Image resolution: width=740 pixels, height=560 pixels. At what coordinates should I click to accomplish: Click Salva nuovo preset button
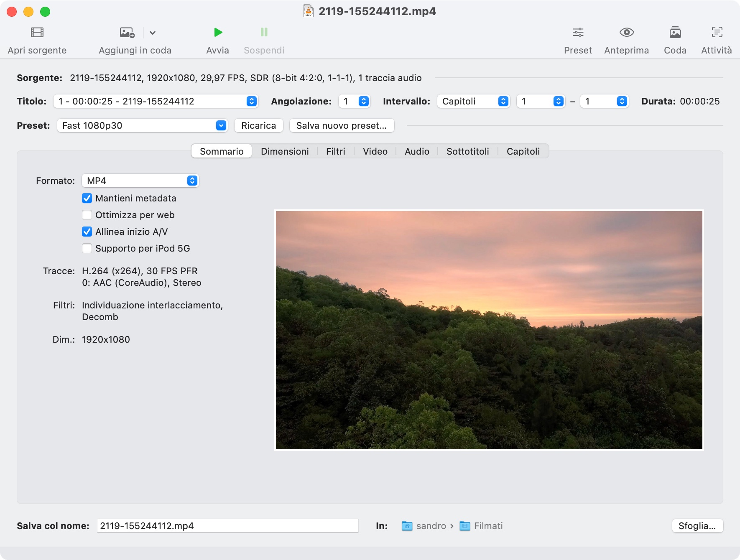342,125
